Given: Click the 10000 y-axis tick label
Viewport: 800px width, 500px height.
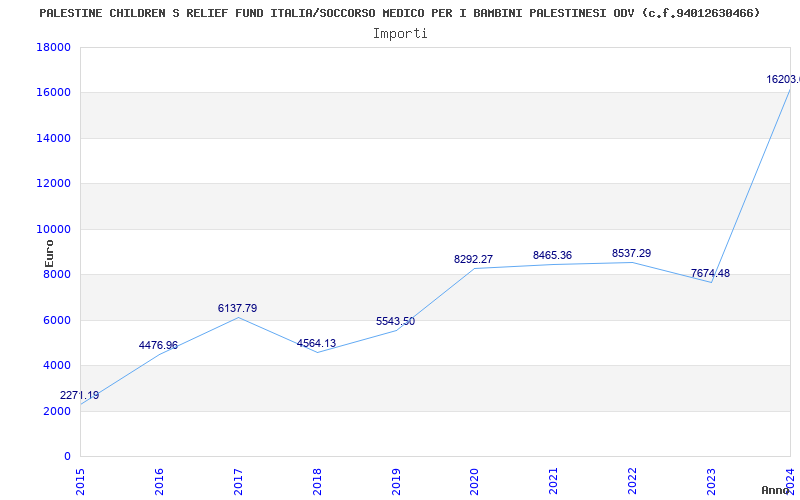Looking at the screenshot, I should pos(53,230).
